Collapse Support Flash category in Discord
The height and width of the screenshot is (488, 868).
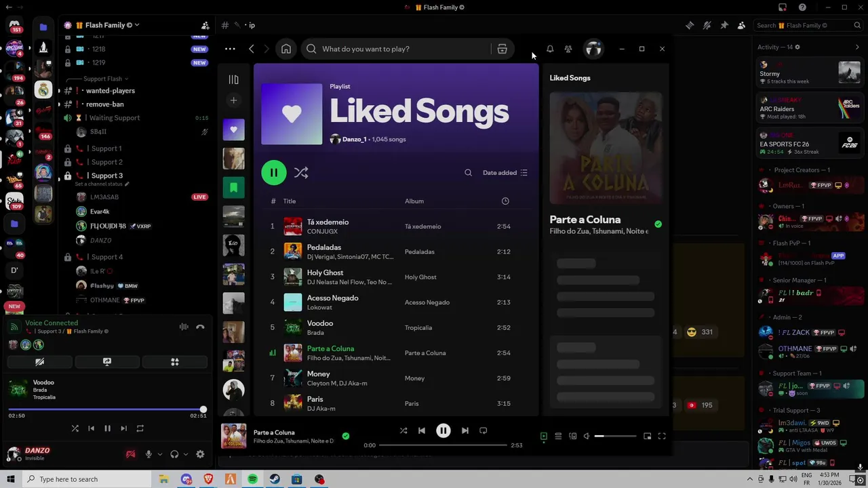105,79
